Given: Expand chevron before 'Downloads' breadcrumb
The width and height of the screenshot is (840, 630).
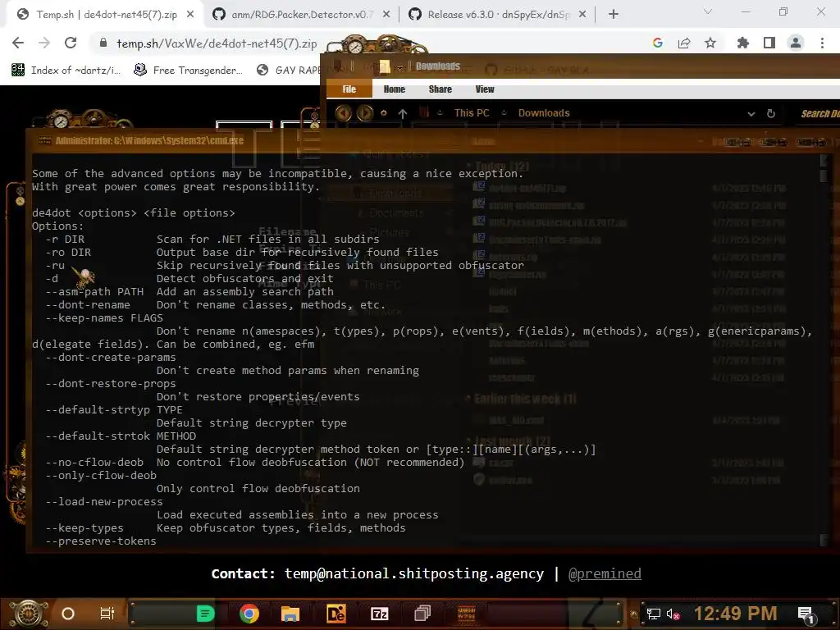Looking at the screenshot, I should (504, 113).
